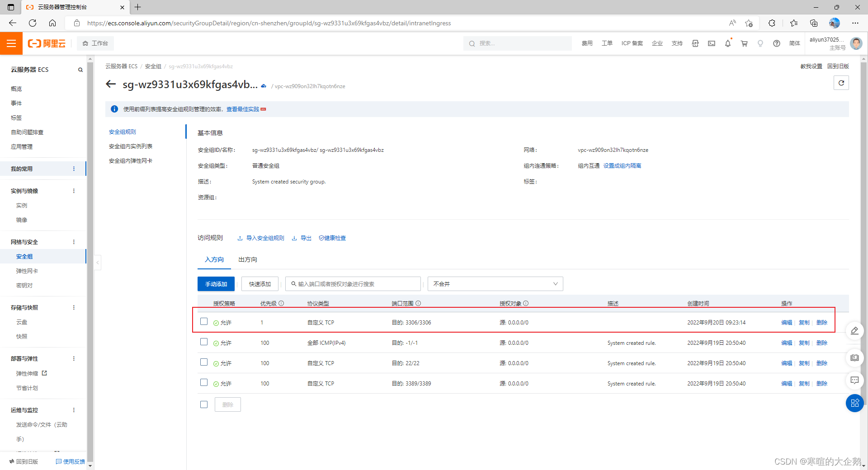The width and height of the screenshot is (868, 470).
Task: Click the 手动添加 button
Action: (216, 284)
